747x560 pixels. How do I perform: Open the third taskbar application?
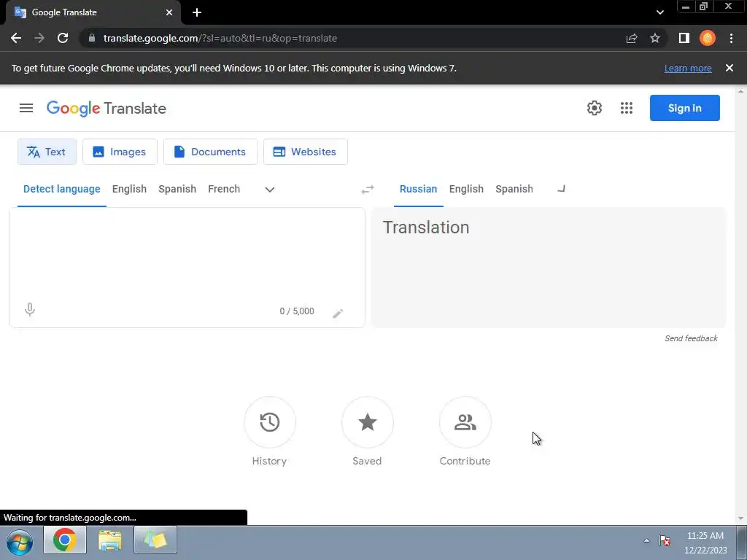tap(155, 540)
